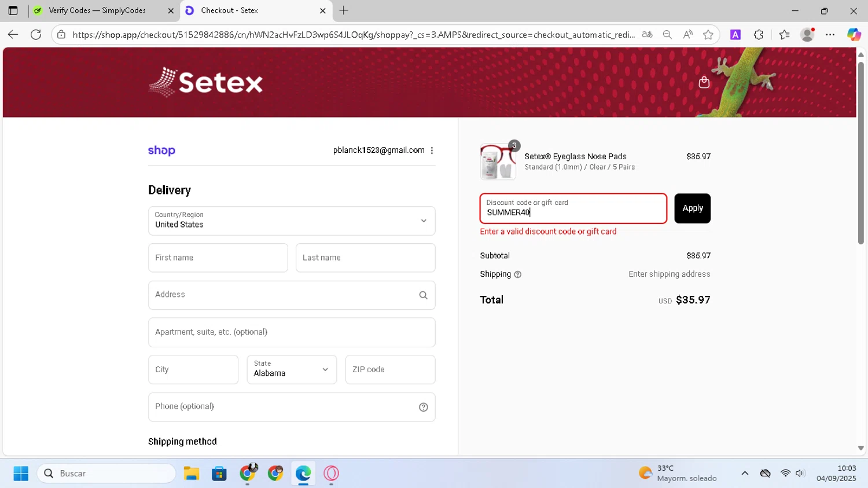Open tab actions menu icon

(x=13, y=10)
